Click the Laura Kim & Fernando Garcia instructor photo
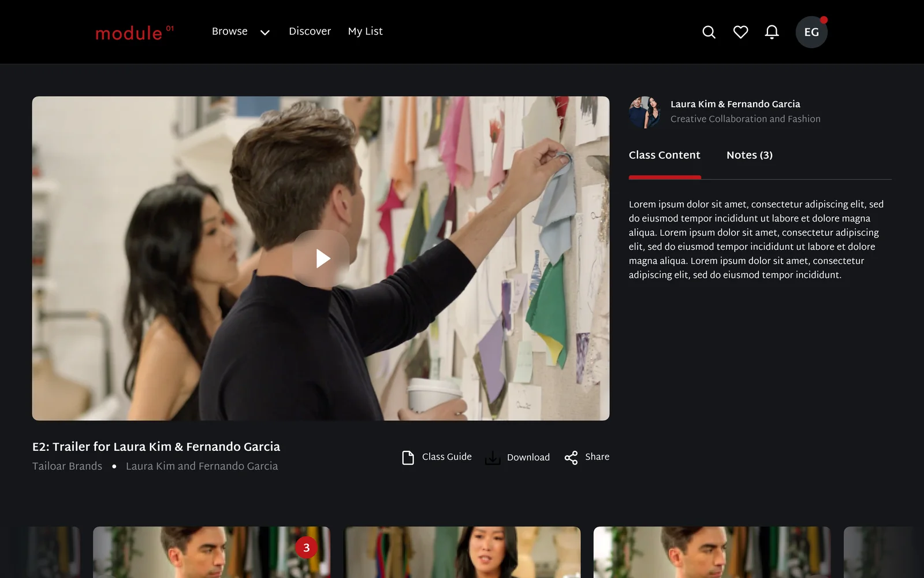Screen dimensions: 924x578 [644, 112]
